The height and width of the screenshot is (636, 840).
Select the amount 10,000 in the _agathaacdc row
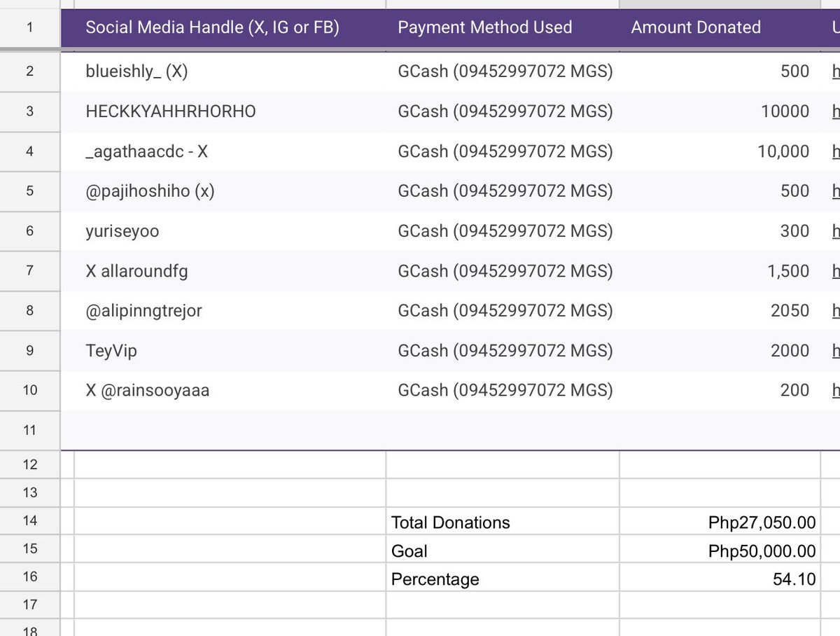click(720, 151)
